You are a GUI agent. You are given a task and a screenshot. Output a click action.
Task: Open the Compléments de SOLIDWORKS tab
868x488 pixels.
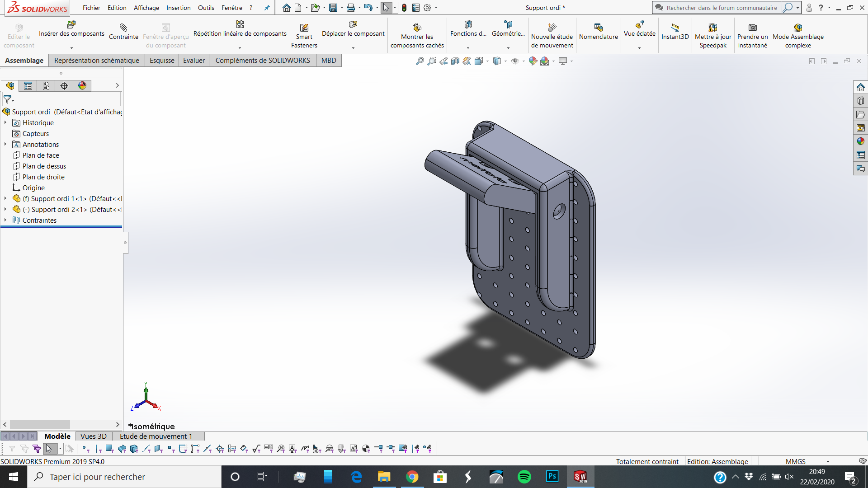click(263, 61)
